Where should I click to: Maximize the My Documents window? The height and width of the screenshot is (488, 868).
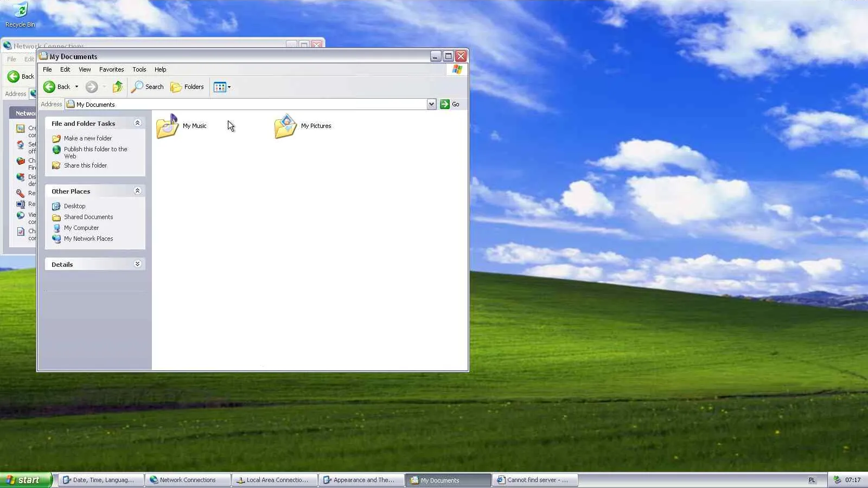click(x=448, y=56)
